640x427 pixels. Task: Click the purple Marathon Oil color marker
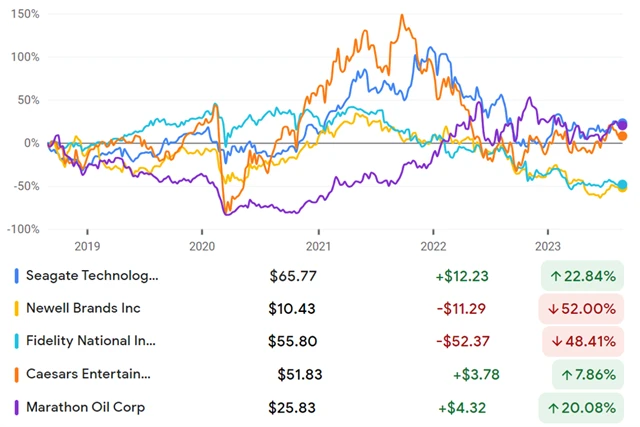[x=15, y=407]
